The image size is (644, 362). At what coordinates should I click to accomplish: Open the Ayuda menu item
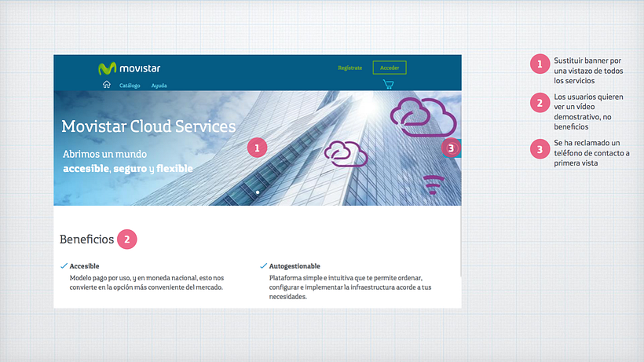159,86
